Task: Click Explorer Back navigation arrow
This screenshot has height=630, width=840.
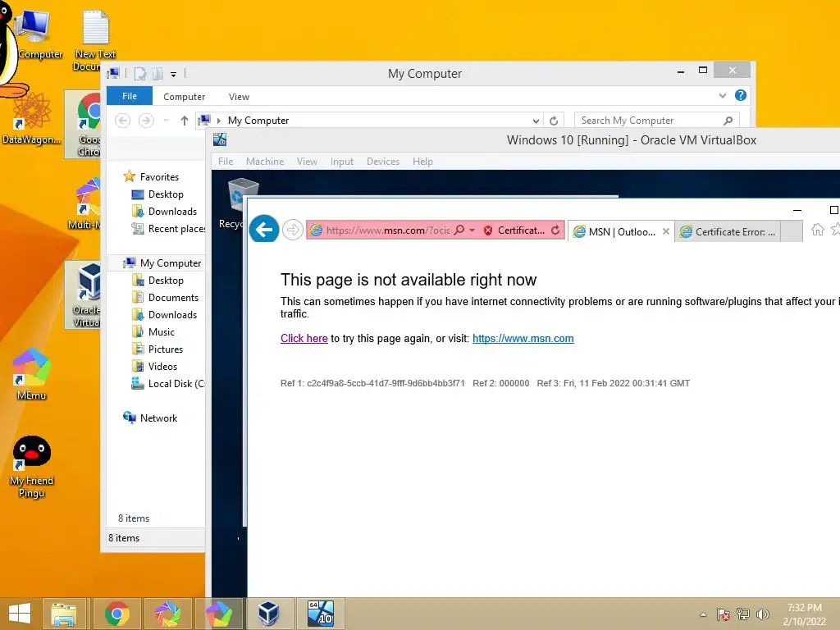Action: [x=123, y=121]
